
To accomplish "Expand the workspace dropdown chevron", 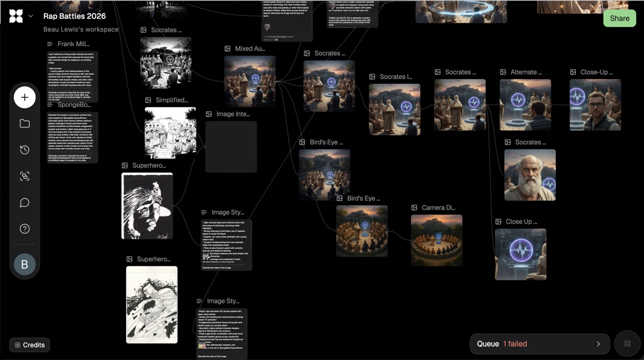I will 31,16.
